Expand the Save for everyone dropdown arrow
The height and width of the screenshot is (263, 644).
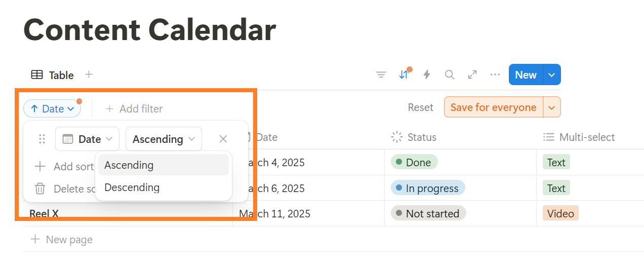pyautogui.click(x=552, y=107)
